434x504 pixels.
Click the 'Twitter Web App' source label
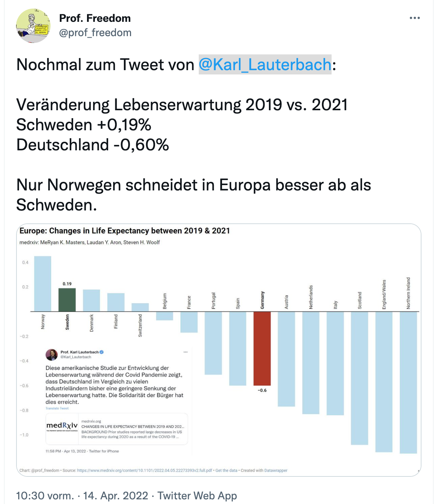[x=197, y=496]
